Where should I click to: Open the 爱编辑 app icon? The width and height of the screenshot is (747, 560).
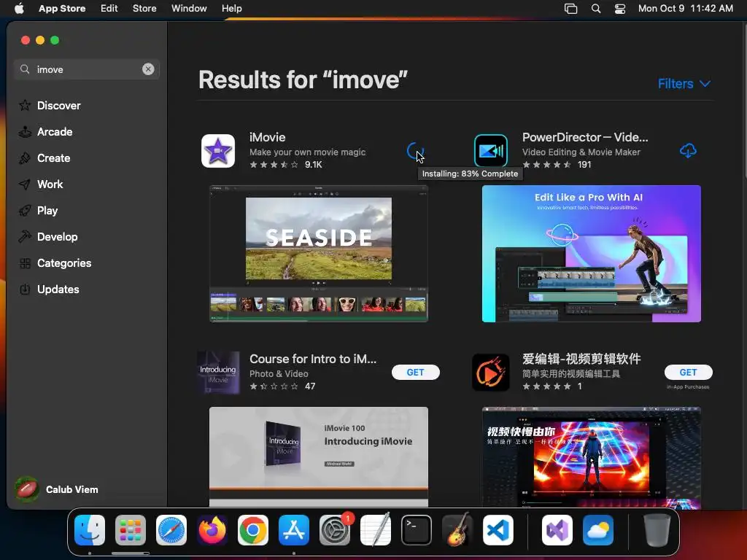491,373
